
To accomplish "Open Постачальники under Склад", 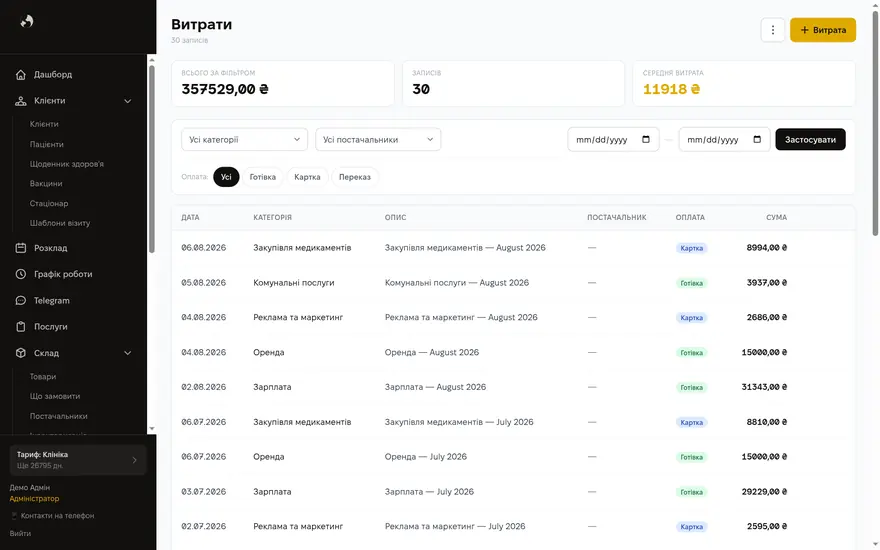I will [59, 416].
